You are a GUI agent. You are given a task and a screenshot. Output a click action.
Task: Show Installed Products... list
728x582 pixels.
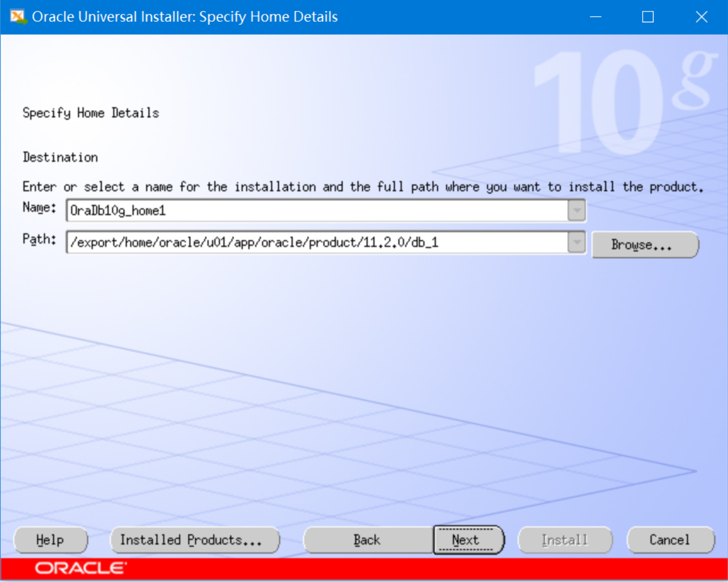(195, 540)
